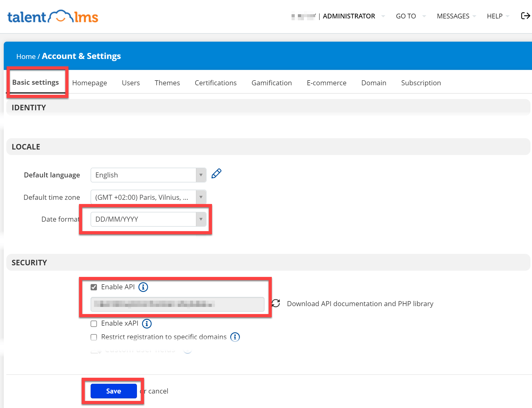
Task: Show info about restricting registration domains
Action: tap(235, 337)
